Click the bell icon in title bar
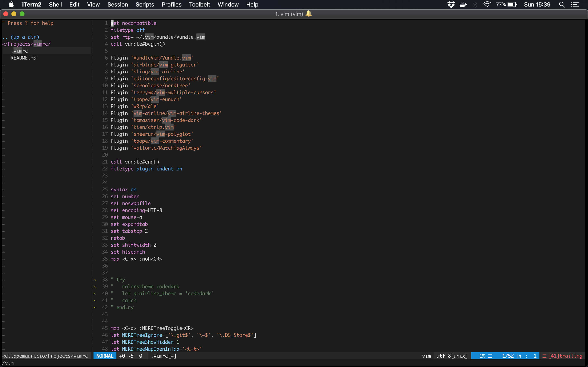588x367 pixels. [308, 14]
